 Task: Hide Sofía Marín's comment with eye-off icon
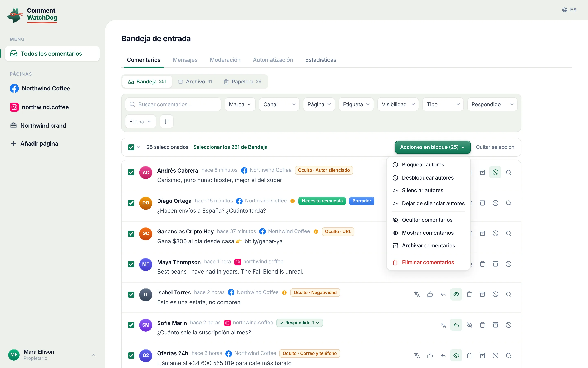[x=469, y=325]
